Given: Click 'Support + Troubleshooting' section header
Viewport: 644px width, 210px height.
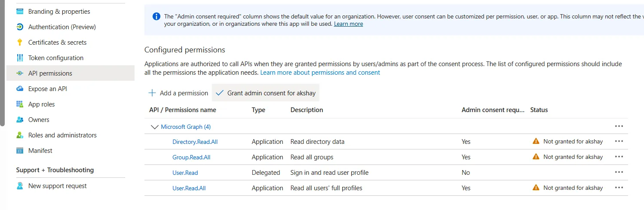Looking at the screenshot, I should point(55,170).
